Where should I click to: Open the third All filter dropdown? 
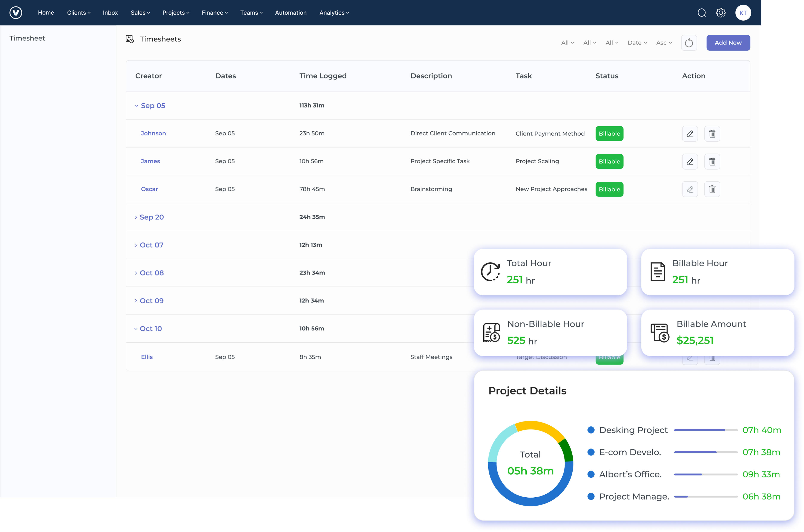pyautogui.click(x=612, y=43)
